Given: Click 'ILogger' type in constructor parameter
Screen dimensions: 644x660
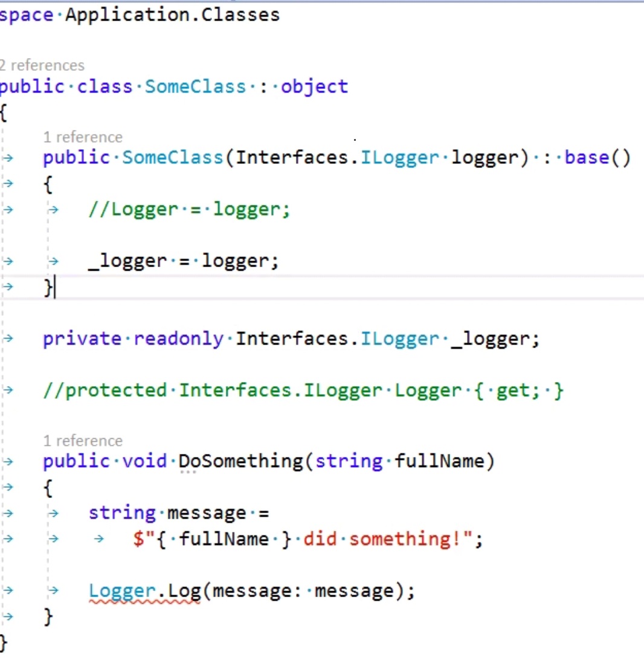Looking at the screenshot, I should (400, 158).
